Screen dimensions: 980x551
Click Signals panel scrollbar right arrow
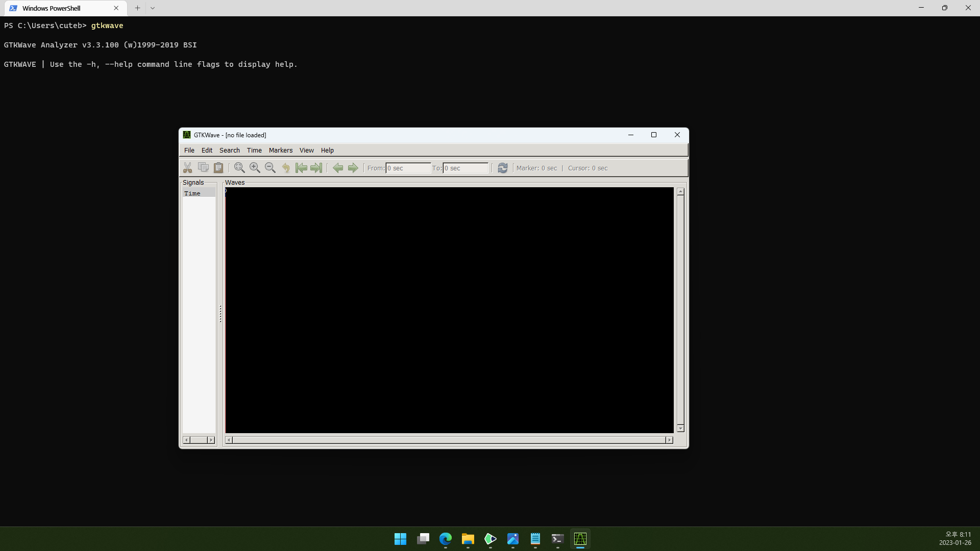click(211, 440)
